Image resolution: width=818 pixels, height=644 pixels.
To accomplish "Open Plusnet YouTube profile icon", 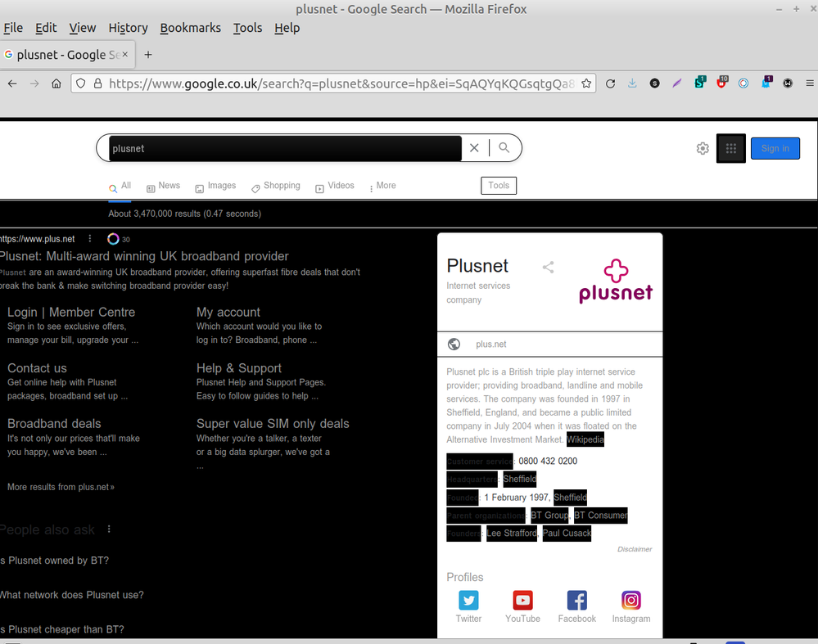I will (522, 601).
